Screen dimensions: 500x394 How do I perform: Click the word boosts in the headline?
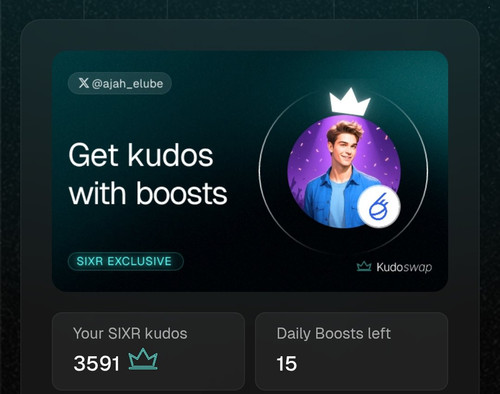[x=182, y=193]
